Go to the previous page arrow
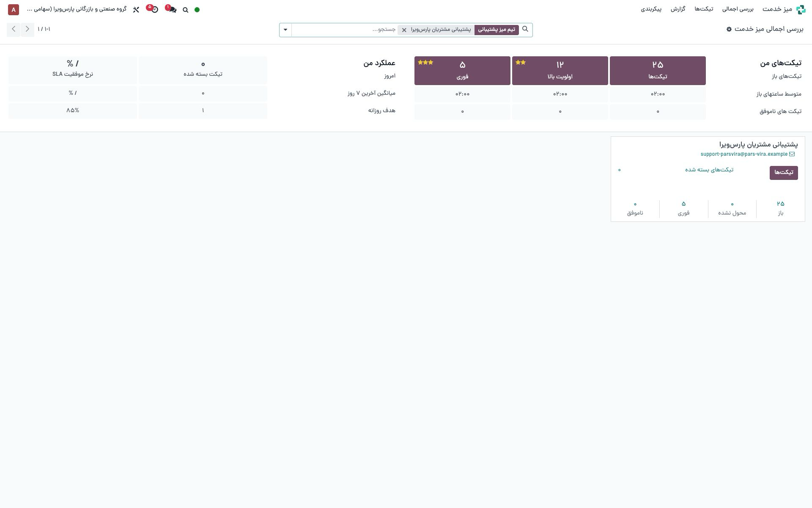 pos(27,29)
